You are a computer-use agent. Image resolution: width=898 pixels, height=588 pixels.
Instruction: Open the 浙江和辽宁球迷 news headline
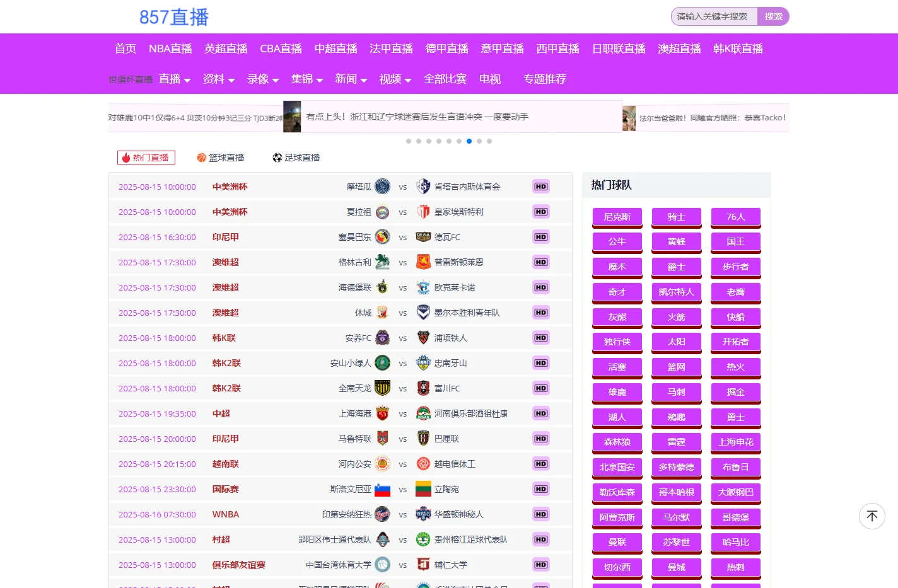coord(417,117)
